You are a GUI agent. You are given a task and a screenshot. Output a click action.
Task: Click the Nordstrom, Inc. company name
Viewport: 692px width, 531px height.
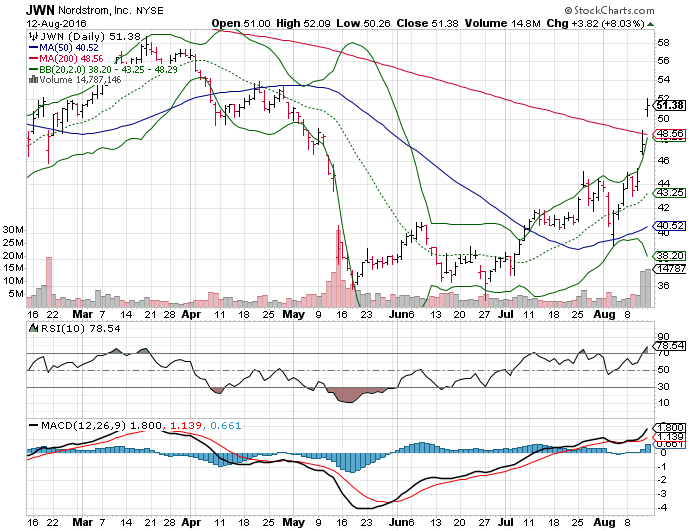click(x=95, y=10)
